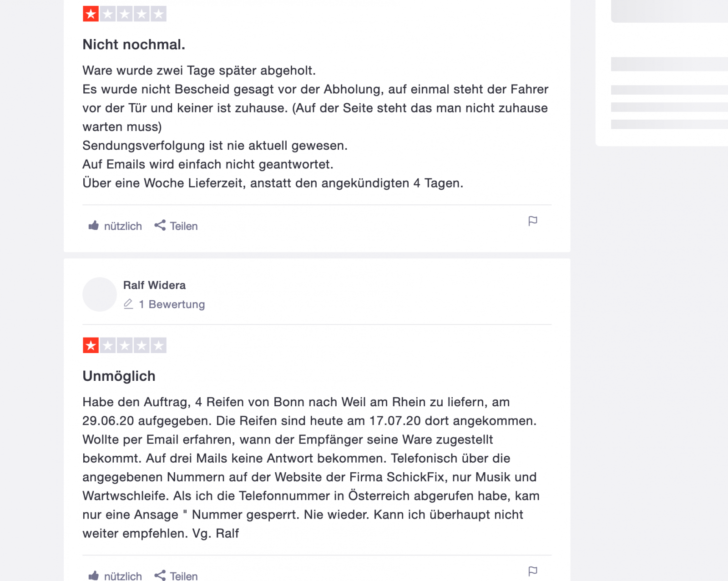
Task: Click thumbs-up icon under 'Nicht nochmal' review
Action: (x=94, y=226)
